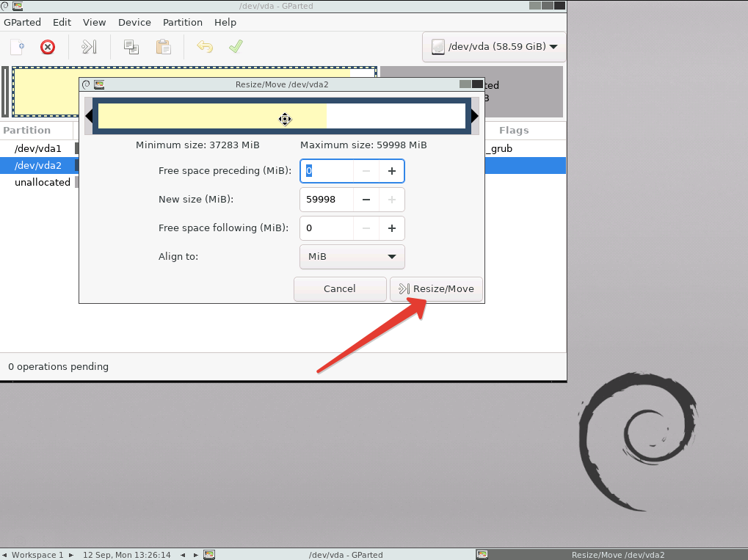This screenshot has width=748, height=560.
Task: Click the Delete partition toolbar icon
Action: pos(47,46)
